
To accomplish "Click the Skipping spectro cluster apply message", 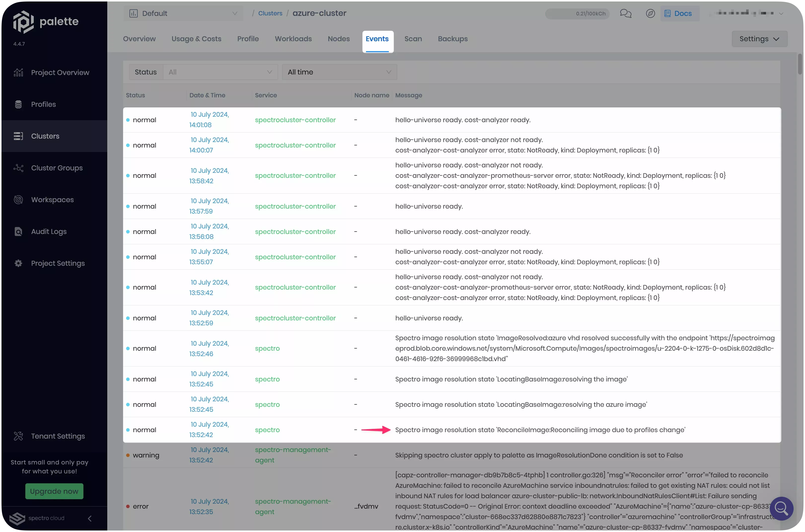I will click(539, 455).
